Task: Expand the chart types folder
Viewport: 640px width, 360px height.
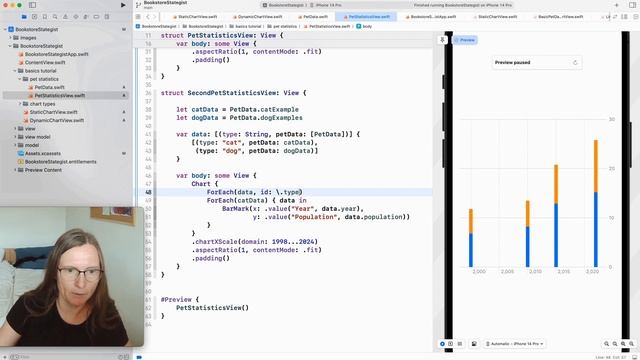Action: pos(20,104)
